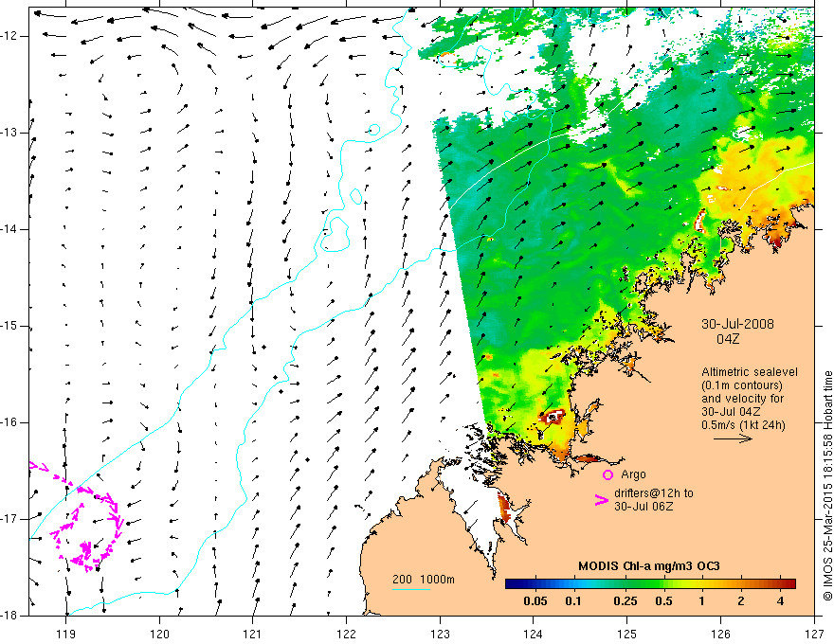Click the 0.25 color bar tick label
Image resolution: width=834 pixels, height=644 pixels.
pyautogui.click(x=625, y=601)
